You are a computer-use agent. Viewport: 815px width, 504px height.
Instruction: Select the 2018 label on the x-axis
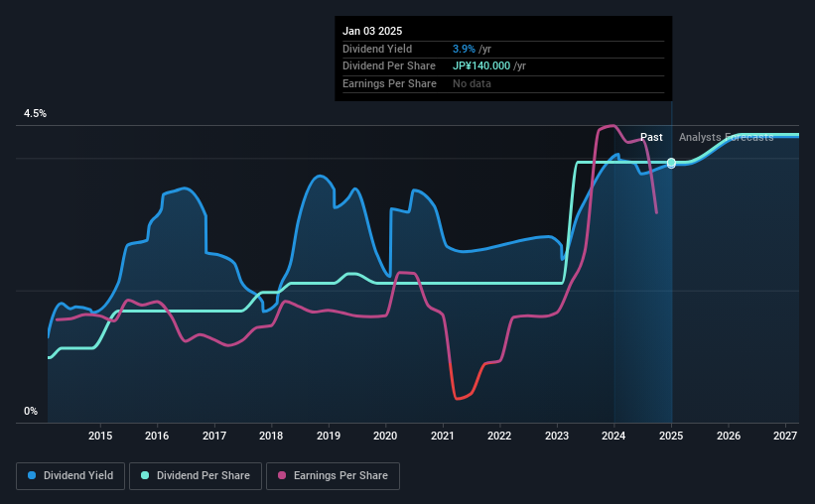point(271,436)
